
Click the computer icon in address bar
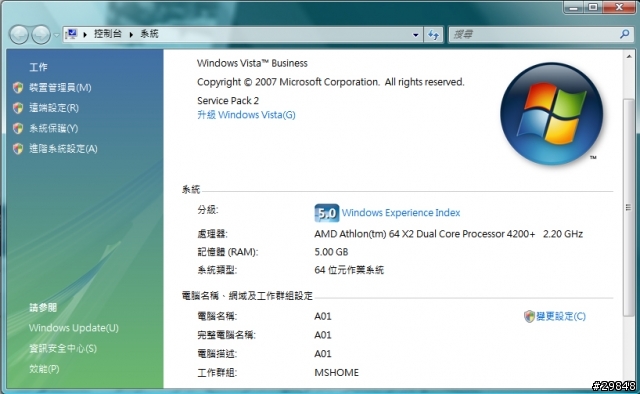[71, 34]
